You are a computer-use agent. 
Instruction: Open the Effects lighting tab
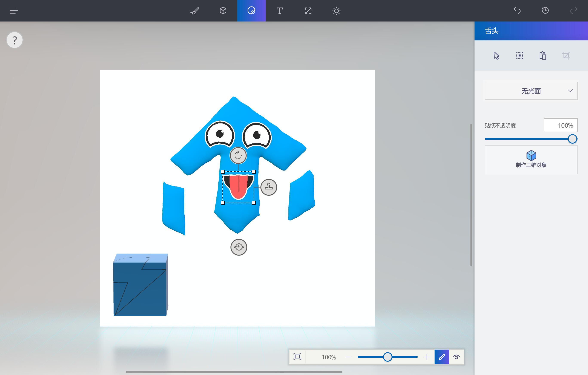[336, 11]
